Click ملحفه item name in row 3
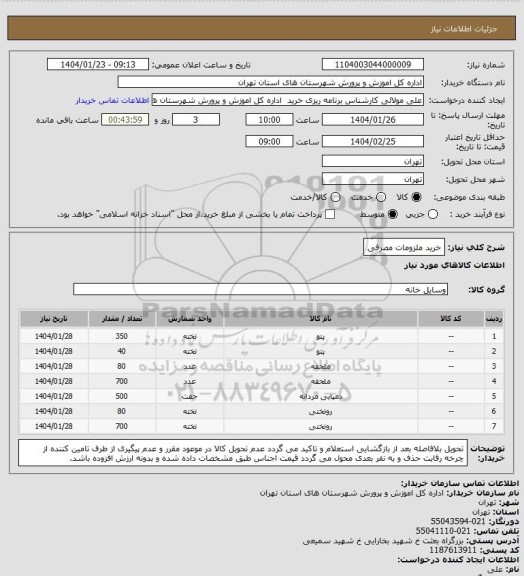Image resolution: width=524 pixels, height=576 pixels. click(321, 366)
